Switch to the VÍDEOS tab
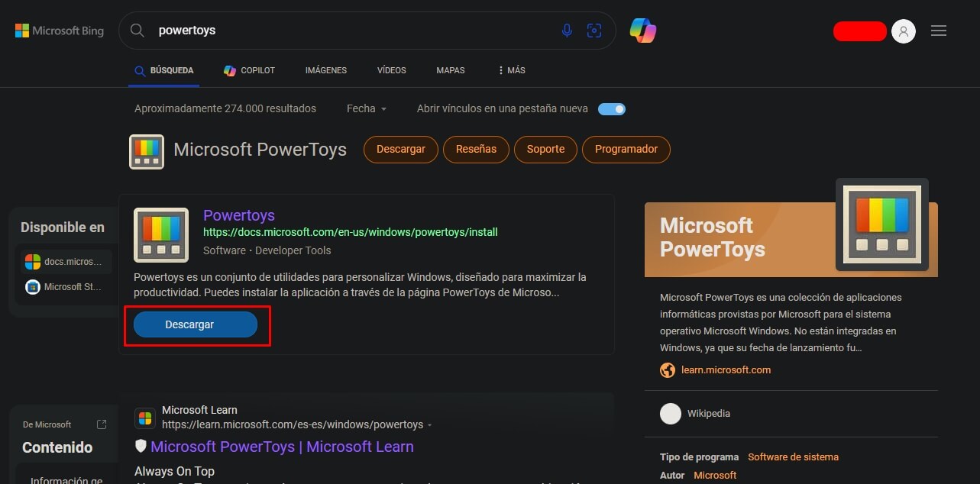 coord(392,70)
